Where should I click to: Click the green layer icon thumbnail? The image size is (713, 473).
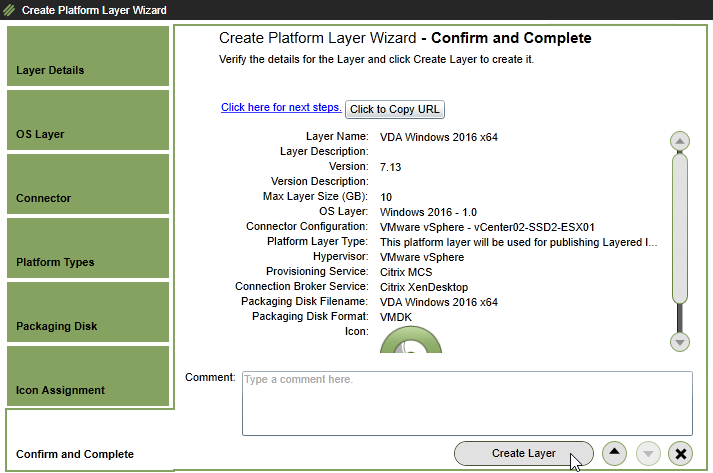(411, 339)
